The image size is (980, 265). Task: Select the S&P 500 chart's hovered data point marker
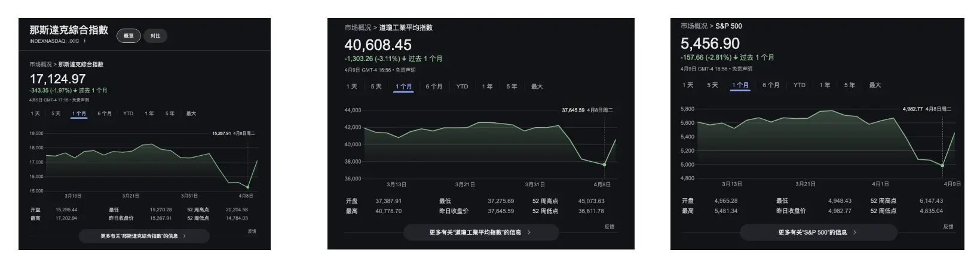pos(942,165)
